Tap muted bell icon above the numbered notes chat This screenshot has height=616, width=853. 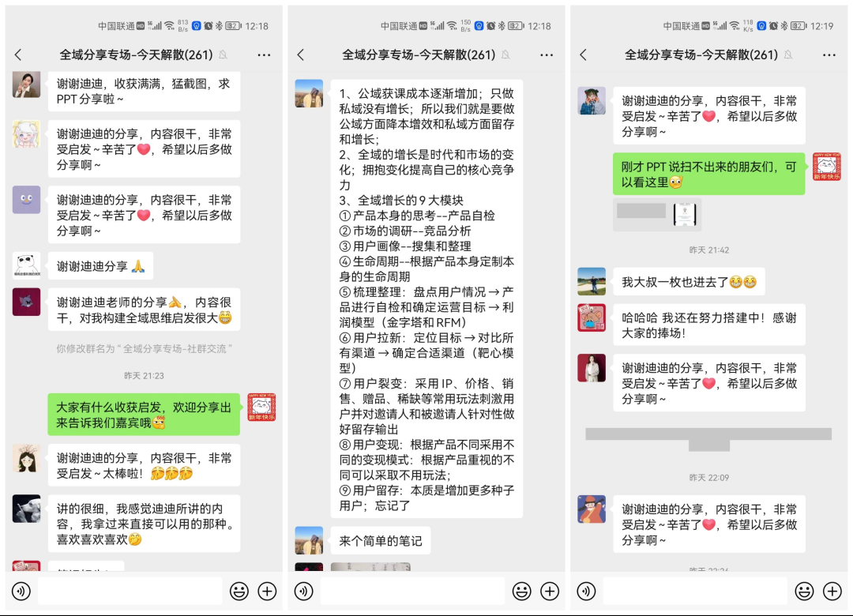[x=505, y=55]
